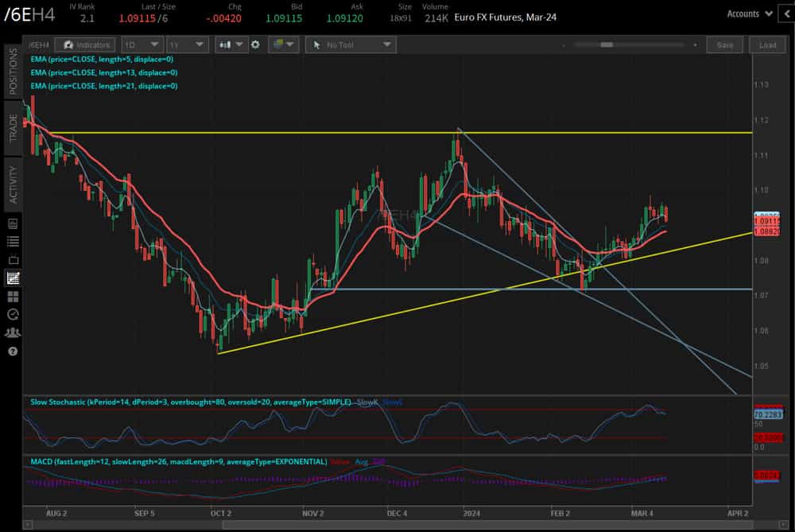Open chart settings gear icon
This screenshot has height=532, width=795.
click(x=255, y=45)
